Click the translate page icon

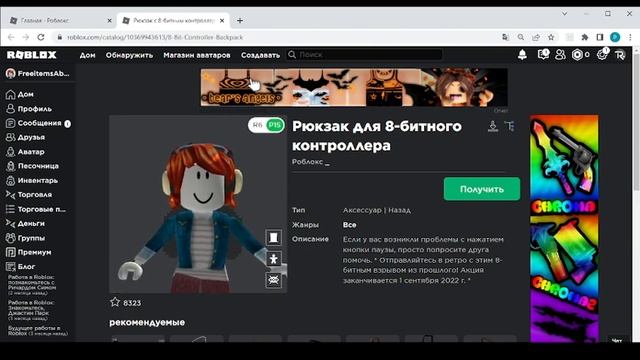point(505,37)
